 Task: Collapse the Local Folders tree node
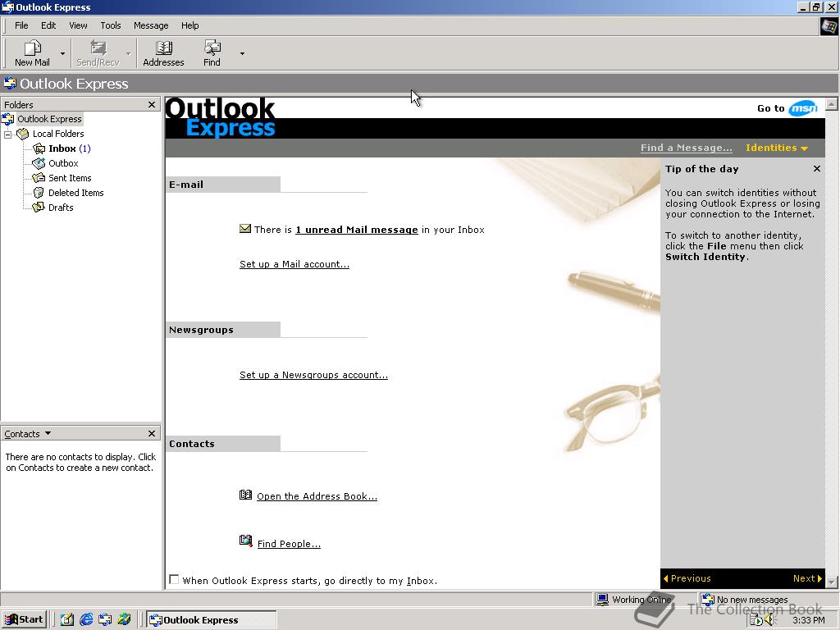(x=8, y=134)
